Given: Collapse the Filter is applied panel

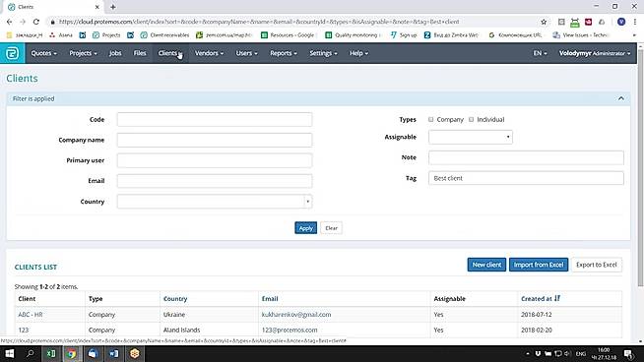Looking at the screenshot, I should point(621,98).
